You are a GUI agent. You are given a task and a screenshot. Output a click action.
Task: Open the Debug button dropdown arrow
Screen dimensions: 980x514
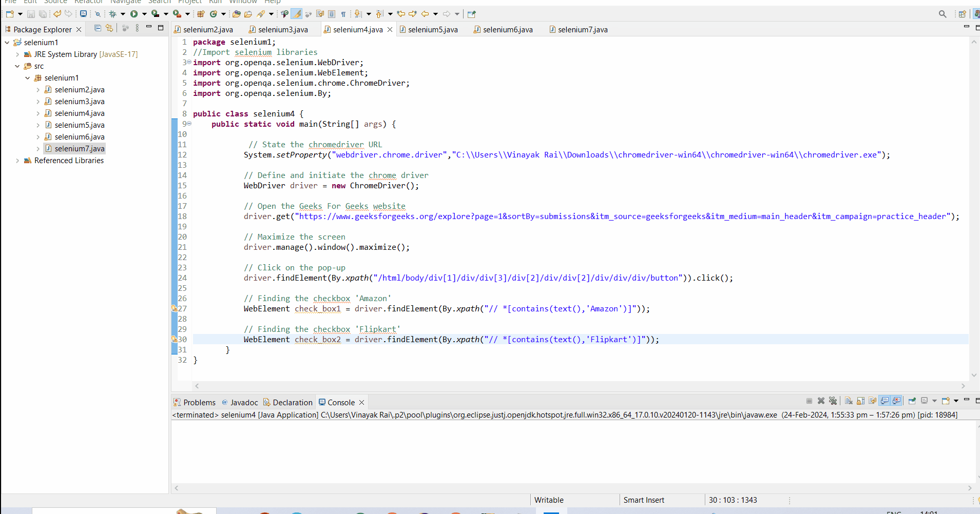pos(123,14)
